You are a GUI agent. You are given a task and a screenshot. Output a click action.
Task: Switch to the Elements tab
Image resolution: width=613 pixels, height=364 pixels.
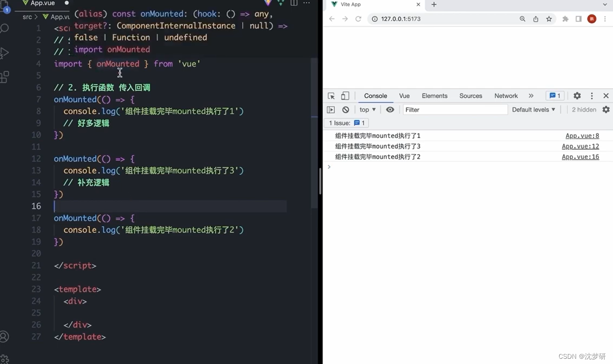tap(435, 95)
